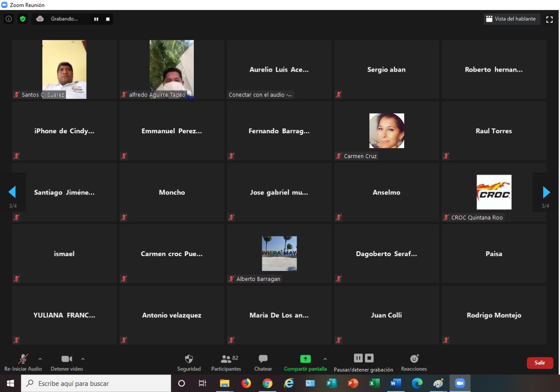Image resolution: width=560 pixels, height=392 pixels.
Task: Click the green Compartir pantalla icon
Action: coord(305,359)
